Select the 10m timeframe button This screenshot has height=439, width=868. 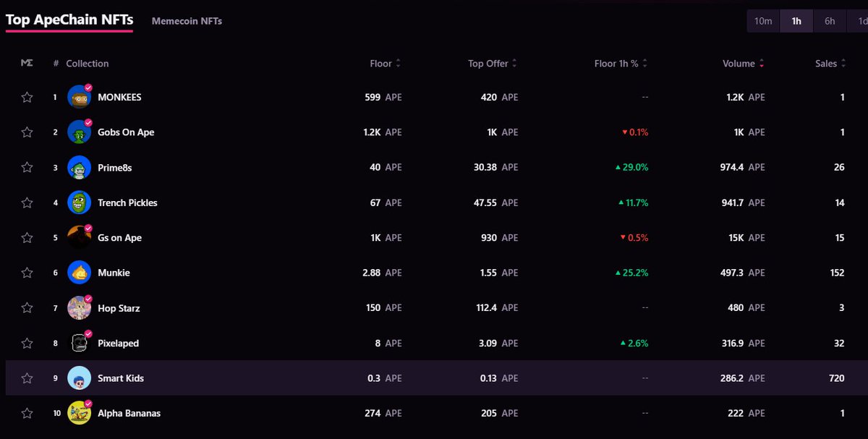763,21
